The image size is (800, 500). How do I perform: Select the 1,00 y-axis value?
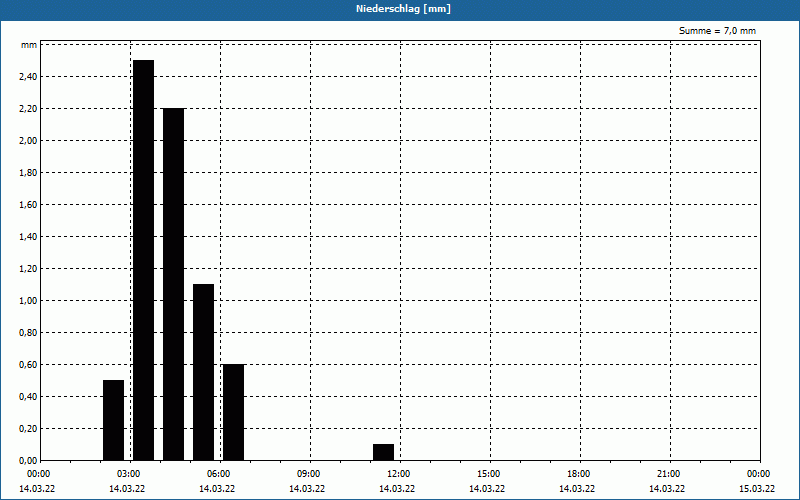(x=28, y=301)
